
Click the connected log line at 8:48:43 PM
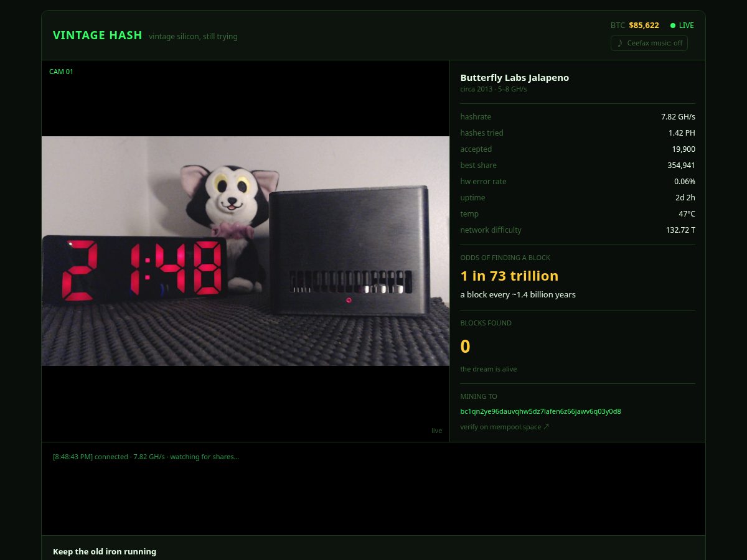click(146, 457)
